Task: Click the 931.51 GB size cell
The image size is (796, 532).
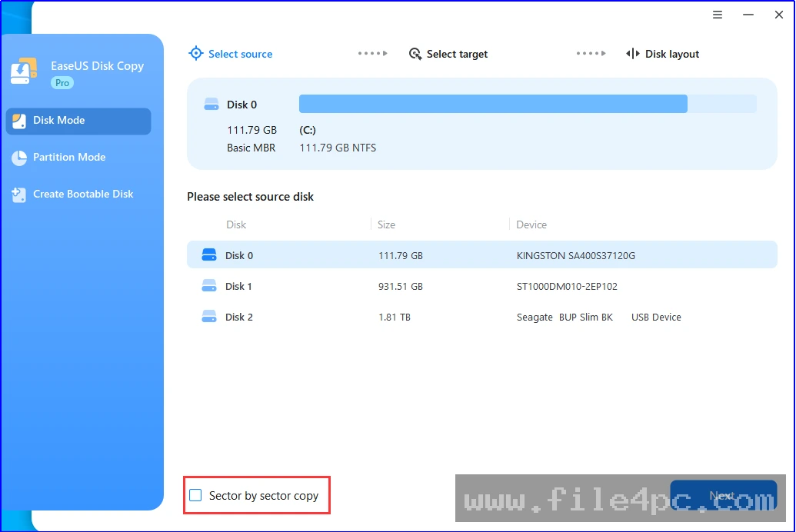Action: [401, 286]
